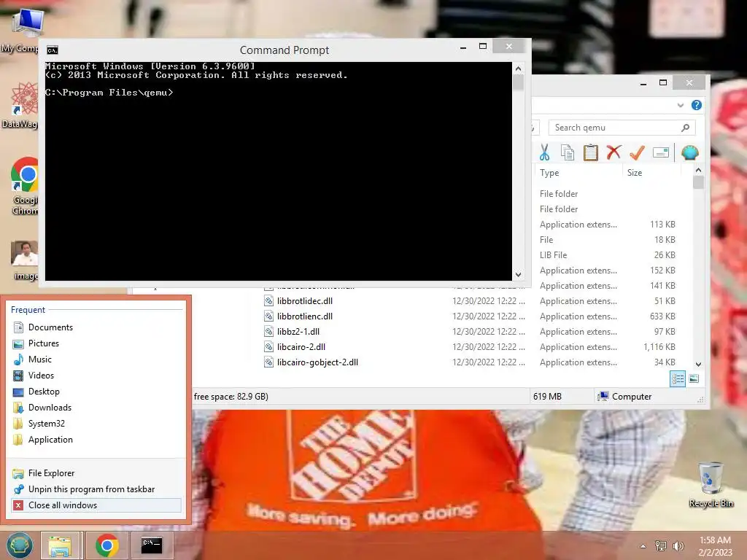Select libbz2-1.dll file name
Viewport: 747px width, 560px height.
point(298,332)
